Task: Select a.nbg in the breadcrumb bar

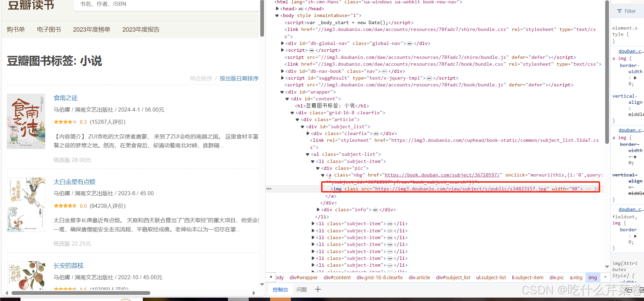Action: pyautogui.click(x=576, y=278)
